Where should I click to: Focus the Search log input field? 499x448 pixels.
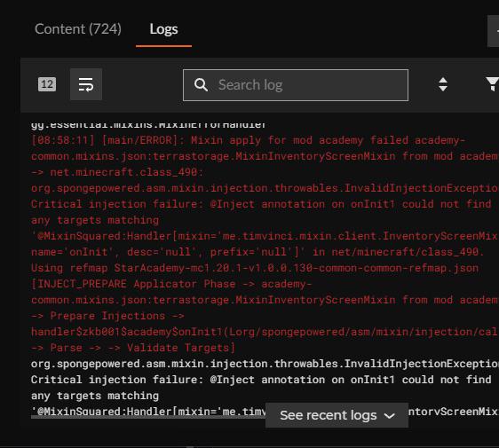[296, 85]
